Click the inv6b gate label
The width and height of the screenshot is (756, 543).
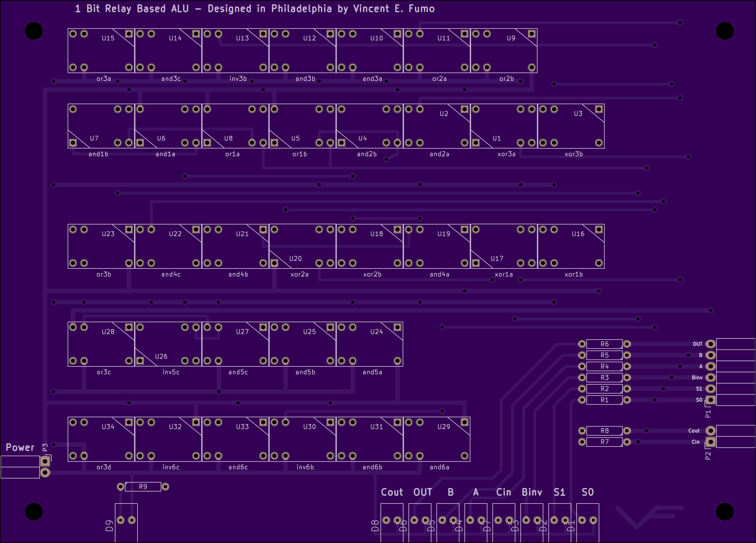pyautogui.click(x=305, y=467)
